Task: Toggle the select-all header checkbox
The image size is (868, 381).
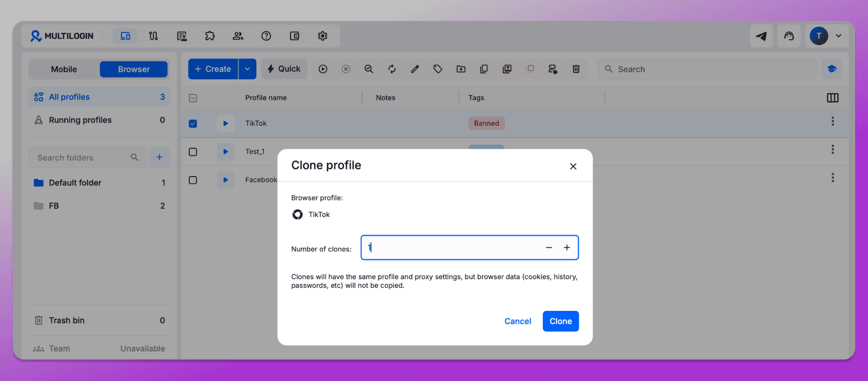Action: 193,98
